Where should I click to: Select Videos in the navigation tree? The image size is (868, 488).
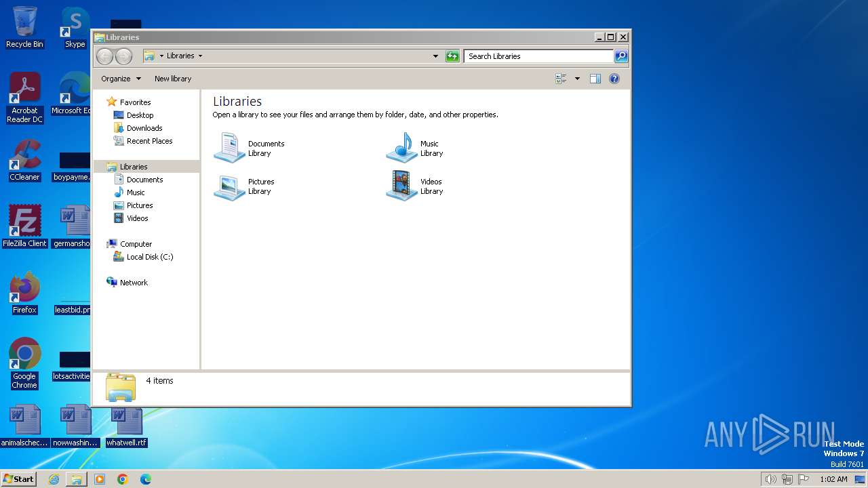pyautogui.click(x=137, y=218)
